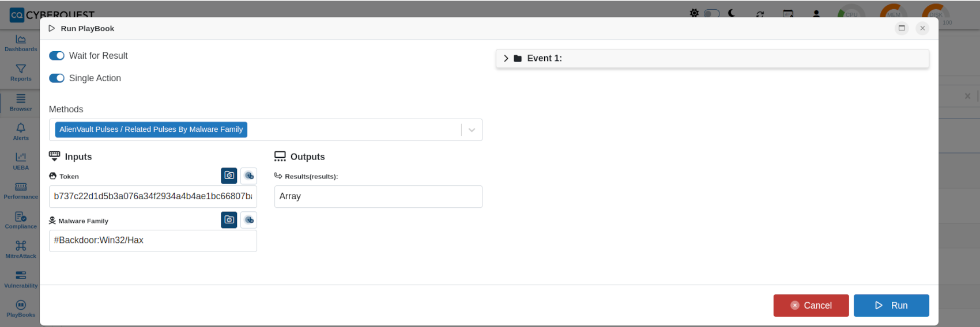
Task: Open the UEBA sidebar section
Action: [x=21, y=161]
